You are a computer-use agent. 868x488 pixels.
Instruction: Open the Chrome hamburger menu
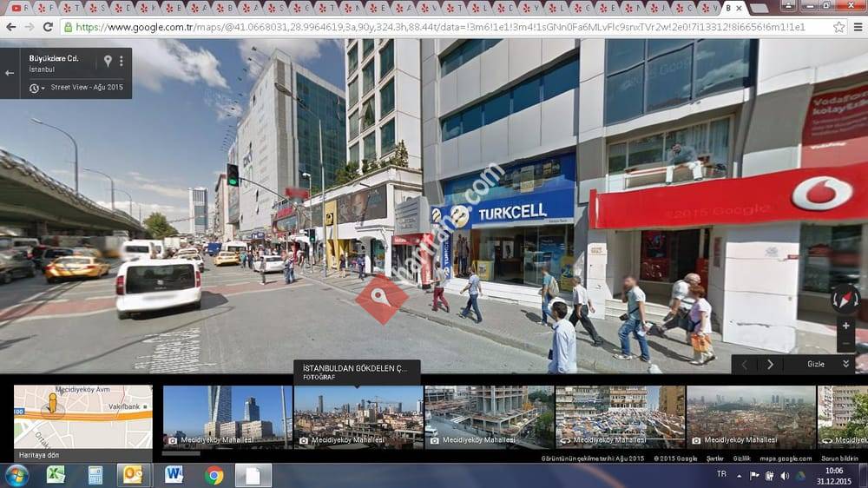tap(857, 27)
